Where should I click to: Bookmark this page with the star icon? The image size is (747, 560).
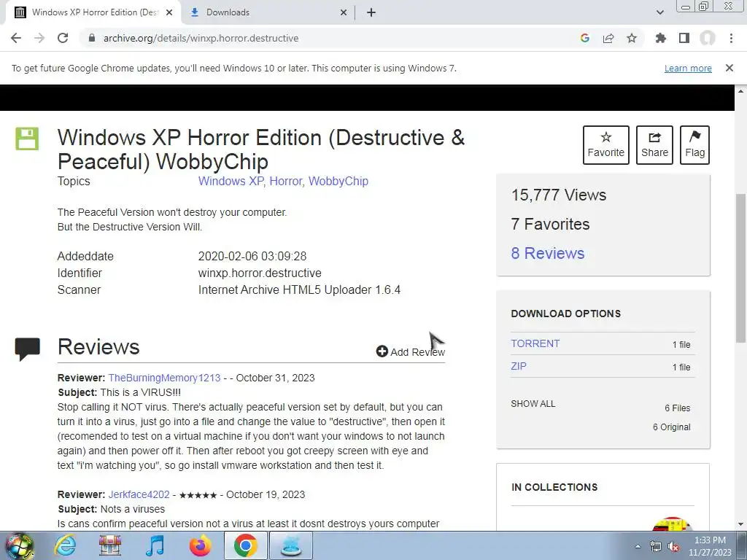point(632,38)
